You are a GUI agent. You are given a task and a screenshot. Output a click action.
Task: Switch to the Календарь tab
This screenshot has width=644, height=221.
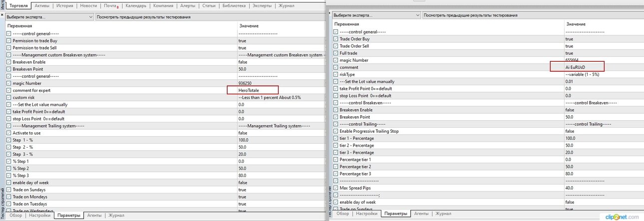tap(136, 6)
